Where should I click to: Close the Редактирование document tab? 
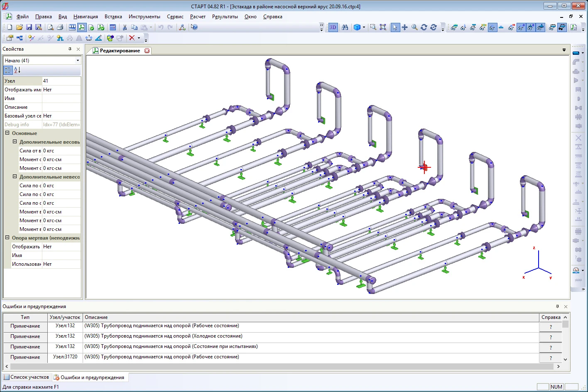(147, 51)
